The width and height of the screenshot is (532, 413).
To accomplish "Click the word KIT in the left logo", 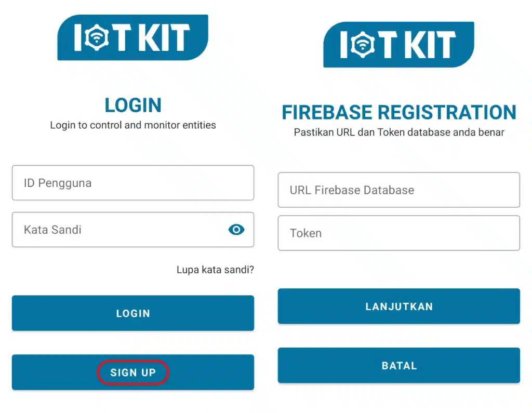I will [162, 38].
